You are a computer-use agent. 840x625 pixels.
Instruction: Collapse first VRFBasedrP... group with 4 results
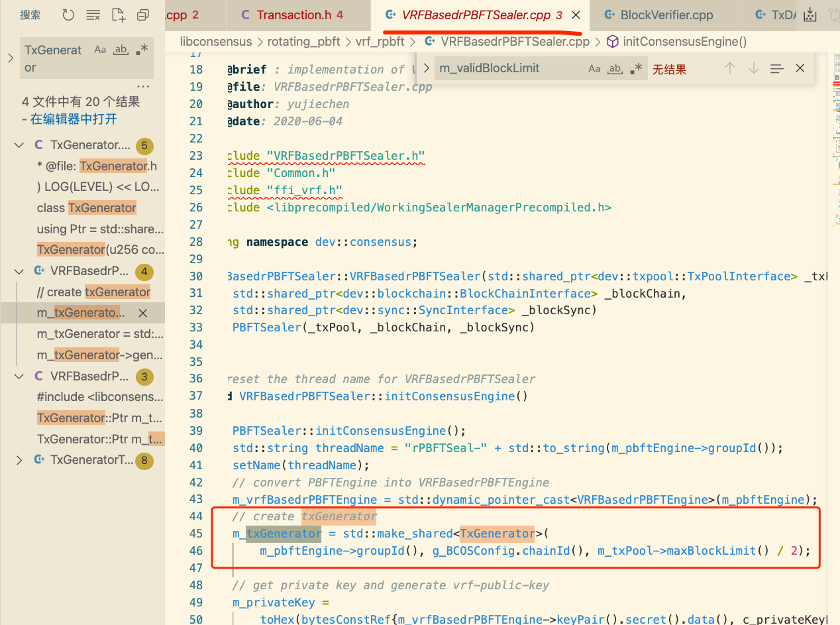(x=19, y=271)
